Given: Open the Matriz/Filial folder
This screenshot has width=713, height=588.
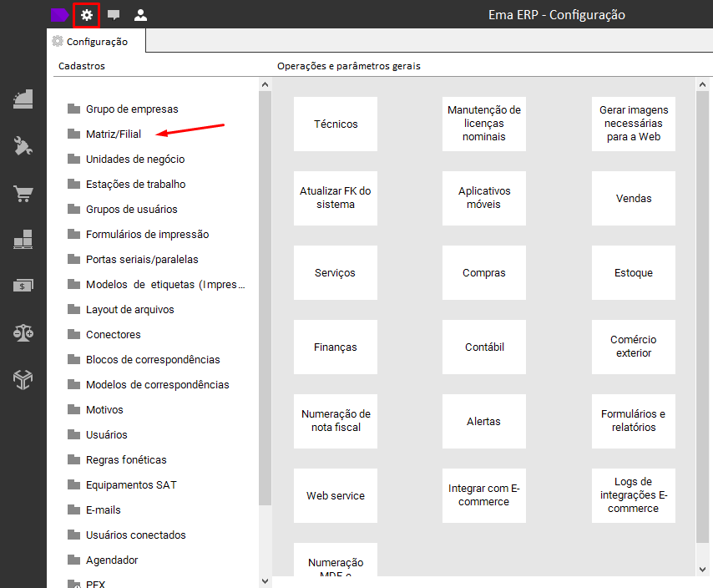Looking at the screenshot, I should point(104,134).
